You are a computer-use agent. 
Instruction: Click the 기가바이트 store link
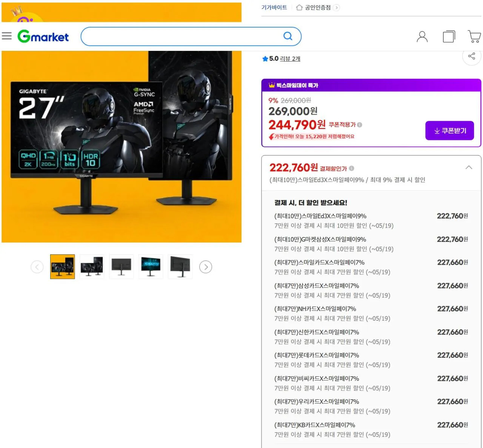(x=274, y=8)
